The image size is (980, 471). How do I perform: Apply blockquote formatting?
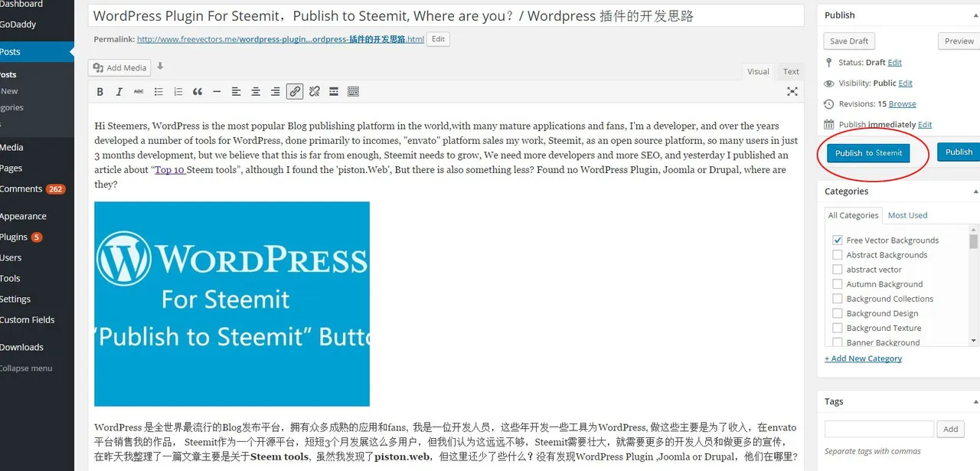pos(198,92)
